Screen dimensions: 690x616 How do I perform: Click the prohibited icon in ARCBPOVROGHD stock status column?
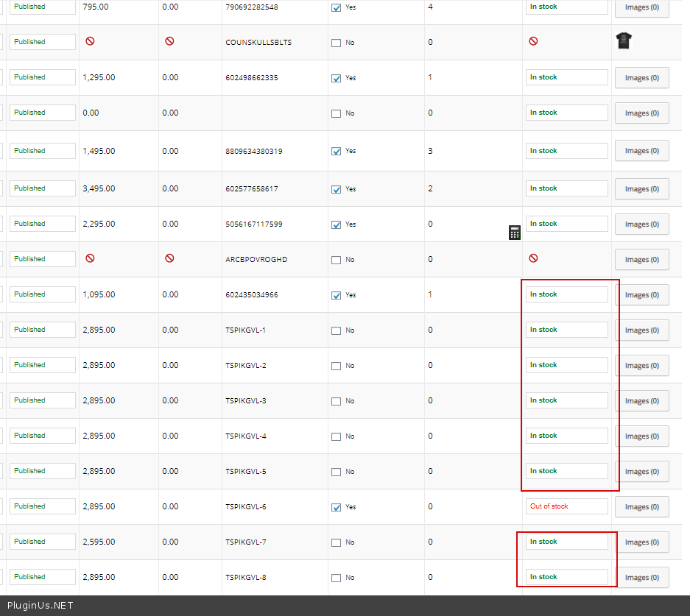click(533, 258)
